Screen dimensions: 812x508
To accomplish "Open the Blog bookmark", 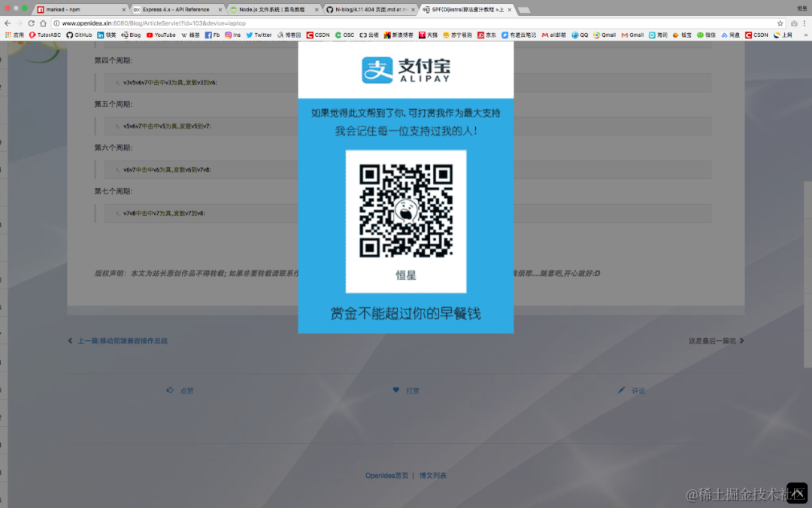I will [131, 35].
